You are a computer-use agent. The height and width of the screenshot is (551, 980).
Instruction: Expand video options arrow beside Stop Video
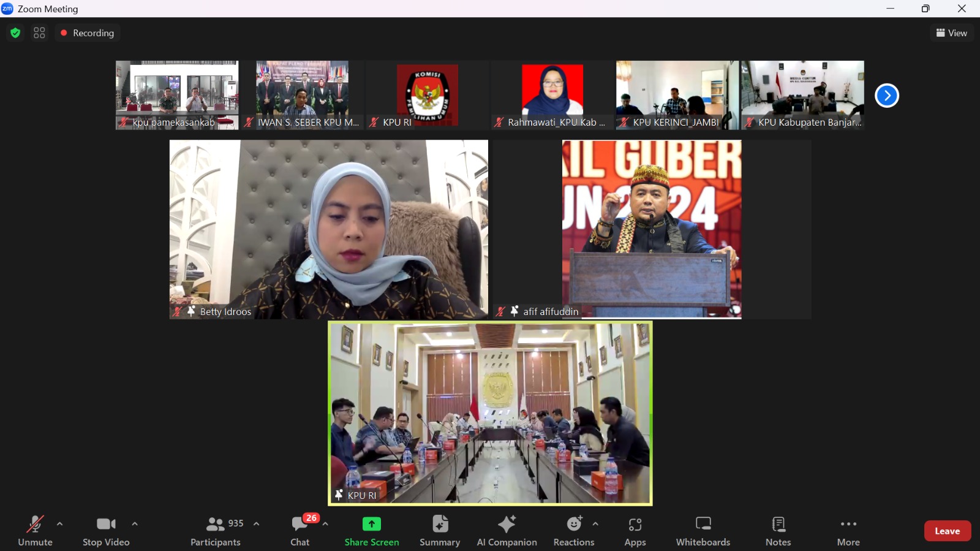135,524
